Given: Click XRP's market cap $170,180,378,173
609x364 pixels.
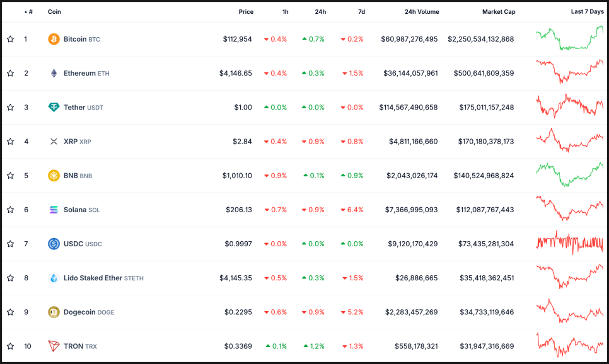Looking at the screenshot, I should click(x=486, y=141).
